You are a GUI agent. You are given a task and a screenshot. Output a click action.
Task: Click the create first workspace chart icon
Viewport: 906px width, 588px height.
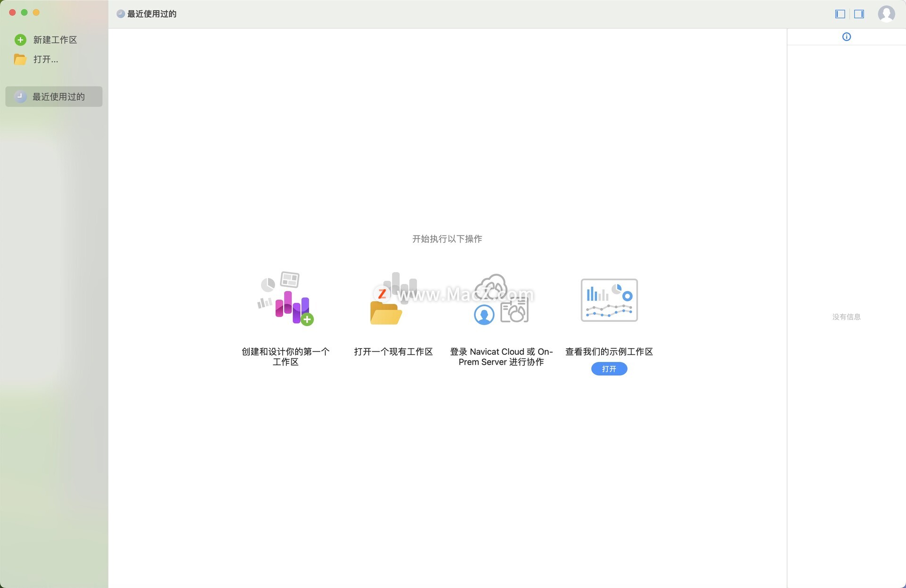[x=286, y=299]
